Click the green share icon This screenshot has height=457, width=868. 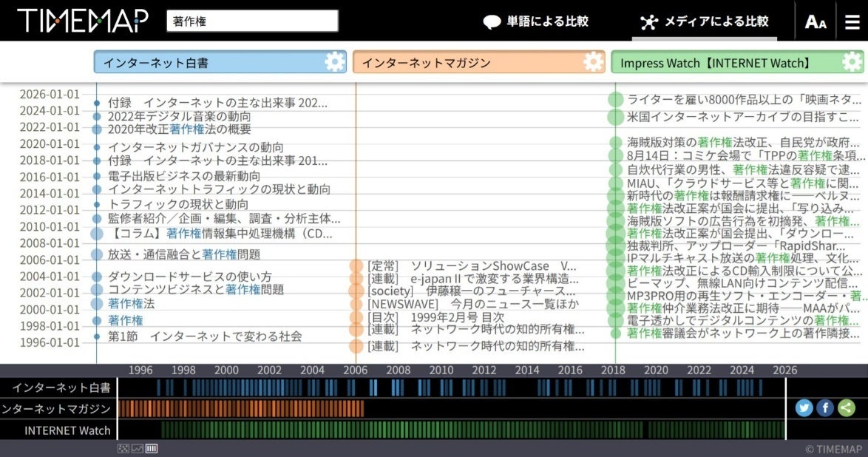tap(846, 407)
